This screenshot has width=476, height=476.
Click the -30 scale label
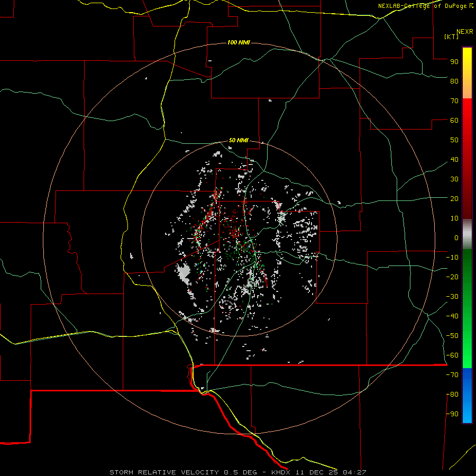[452, 297]
